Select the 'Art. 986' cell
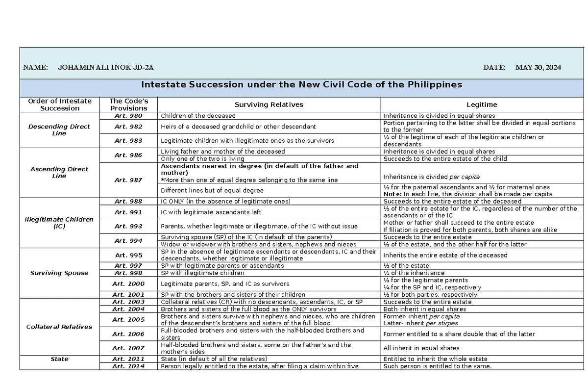The height and width of the screenshot is (385, 588). pyautogui.click(x=129, y=155)
